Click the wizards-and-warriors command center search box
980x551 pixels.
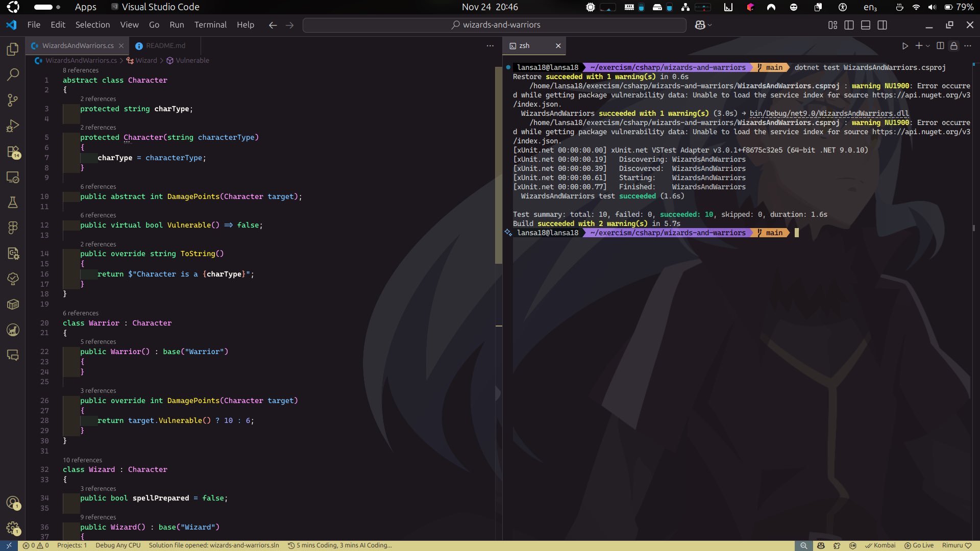[x=494, y=25]
